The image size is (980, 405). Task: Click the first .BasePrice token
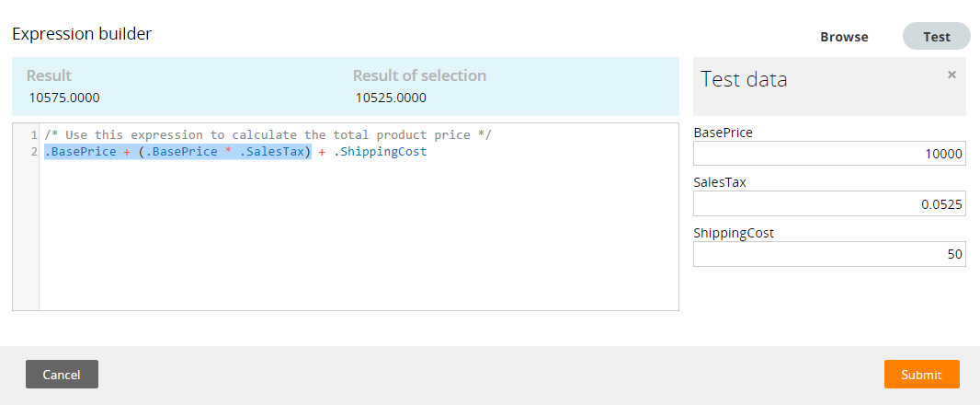(80, 152)
